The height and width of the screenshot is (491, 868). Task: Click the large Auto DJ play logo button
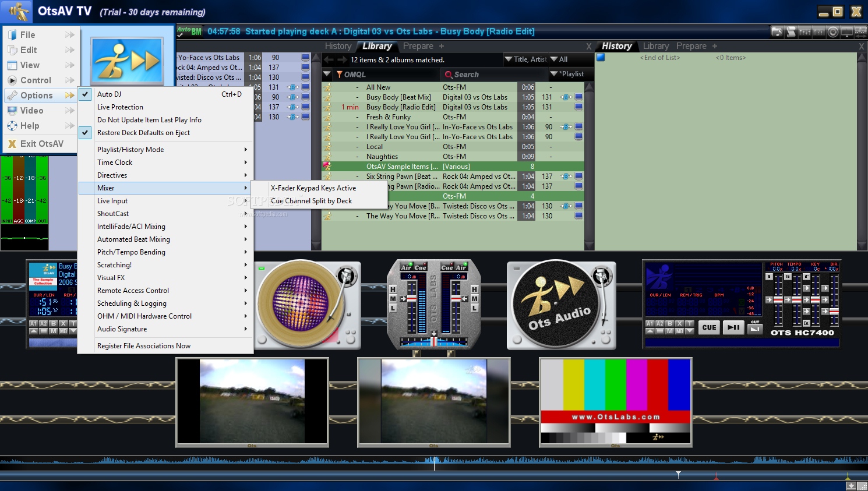pos(127,61)
